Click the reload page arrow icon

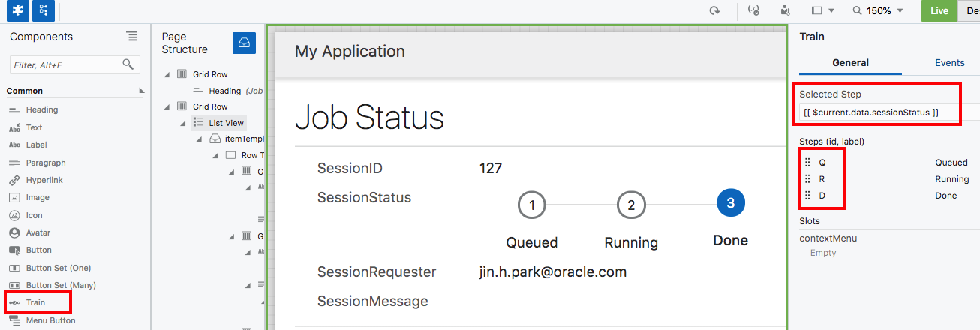pyautogui.click(x=715, y=10)
